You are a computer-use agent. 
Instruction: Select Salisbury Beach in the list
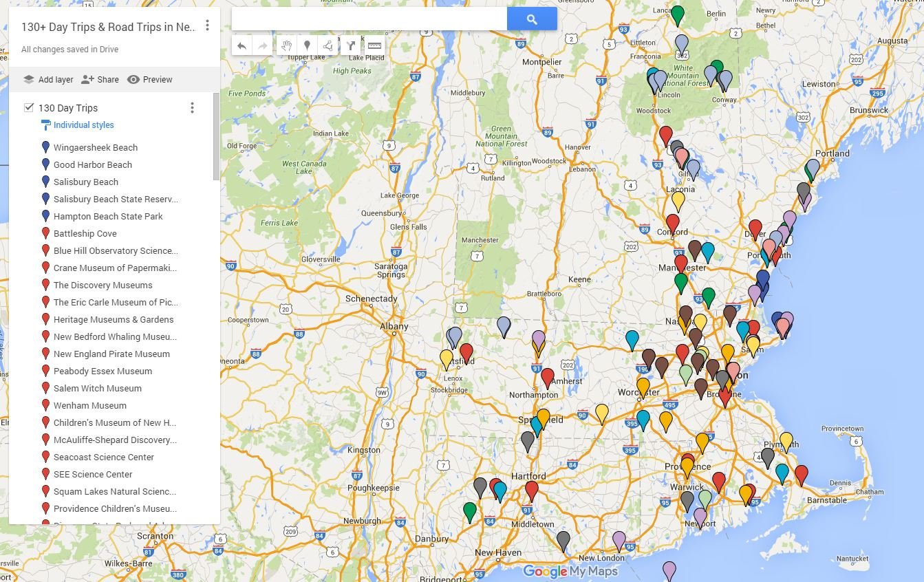(86, 182)
